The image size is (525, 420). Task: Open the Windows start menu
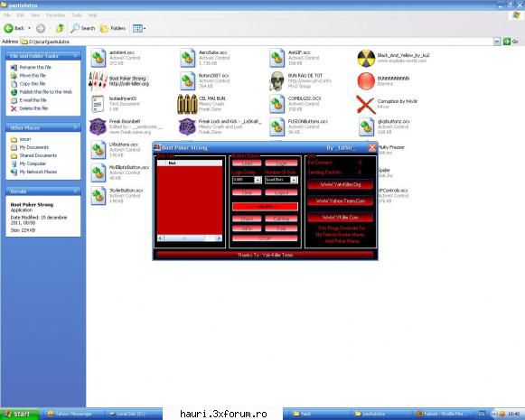[x=19, y=414]
